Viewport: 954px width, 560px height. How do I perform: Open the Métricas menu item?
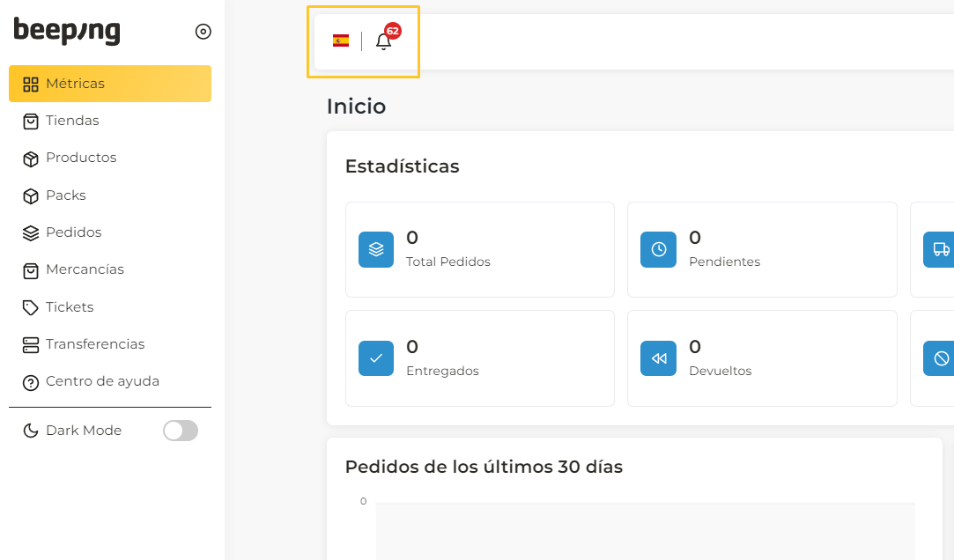click(75, 84)
